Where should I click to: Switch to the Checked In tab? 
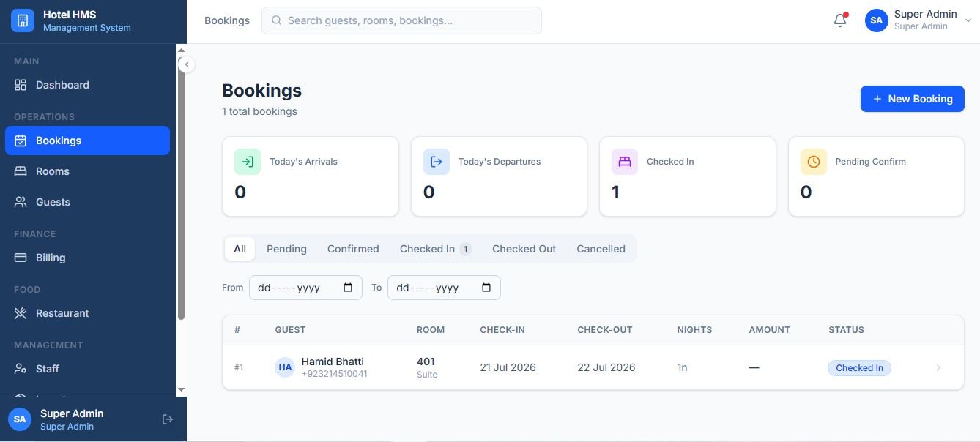[435, 249]
